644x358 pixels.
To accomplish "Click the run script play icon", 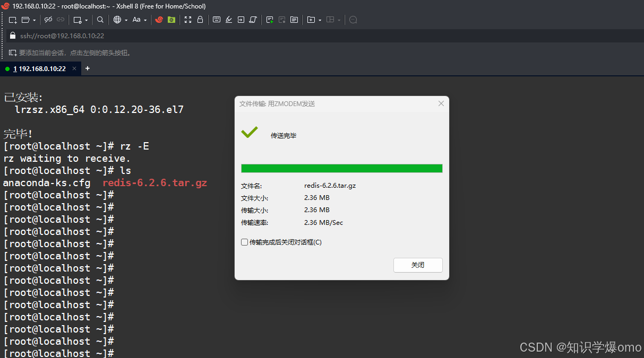I will pyautogui.click(x=270, y=20).
